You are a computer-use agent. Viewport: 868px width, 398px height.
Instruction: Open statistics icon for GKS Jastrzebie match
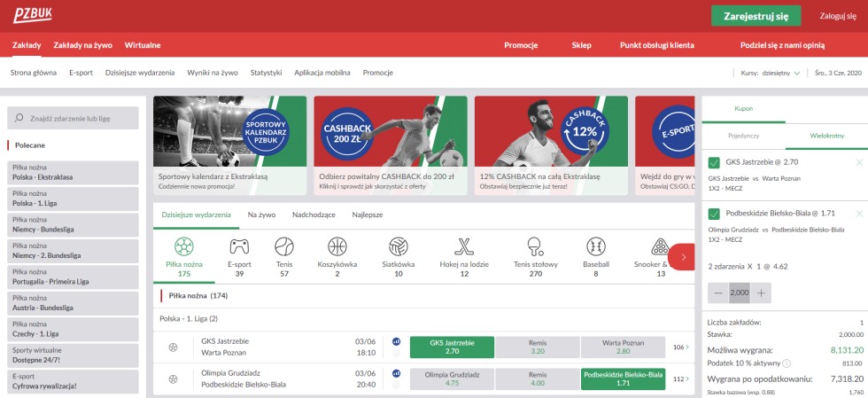tap(397, 341)
